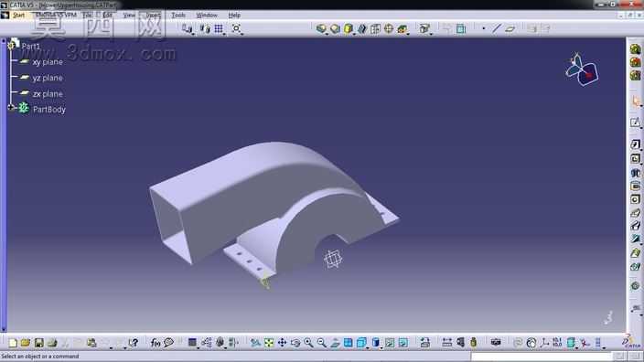Open dropdown arrow beside Edge Fillet icon
The width and height of the screenshot is (644, 362).
(x=327, y=33)
